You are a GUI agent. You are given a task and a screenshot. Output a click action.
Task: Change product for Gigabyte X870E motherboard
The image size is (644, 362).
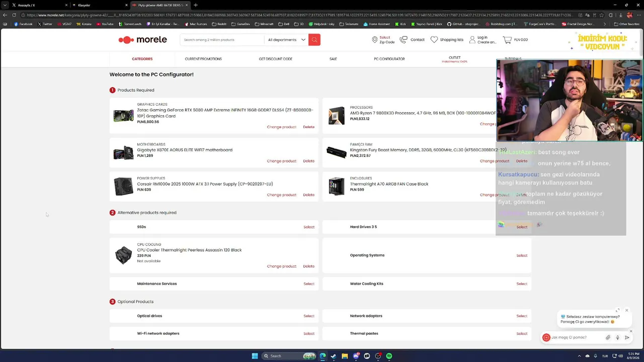click(x=282, y=161)
